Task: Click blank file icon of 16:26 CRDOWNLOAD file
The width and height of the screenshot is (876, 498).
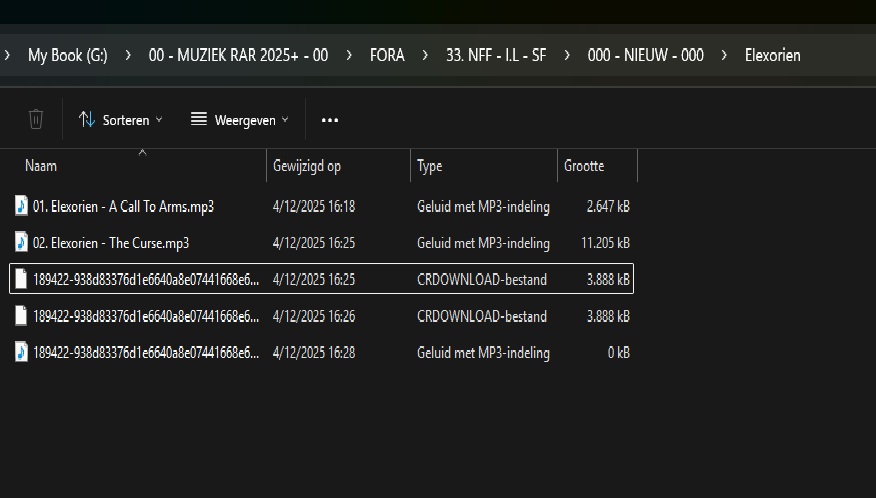Action: coord(21,316)
